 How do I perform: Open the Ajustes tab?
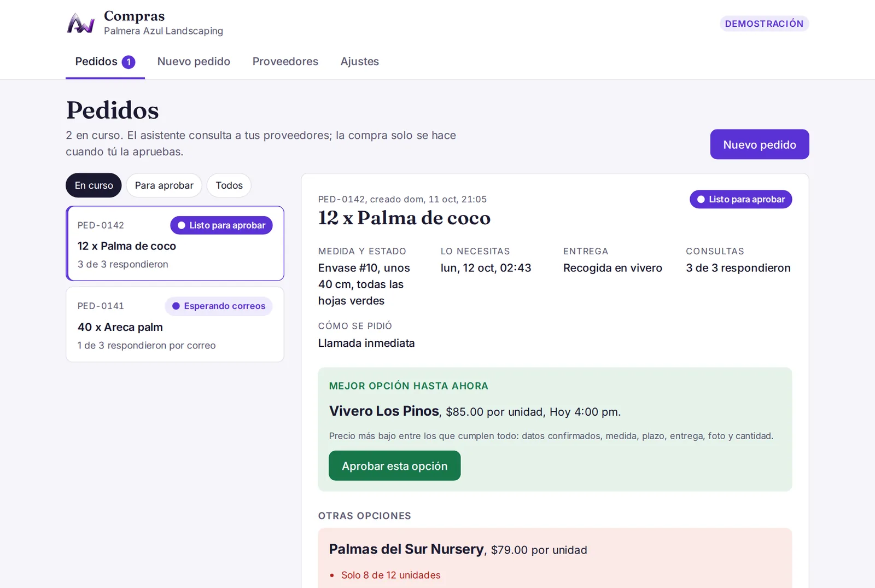(359, 62)
